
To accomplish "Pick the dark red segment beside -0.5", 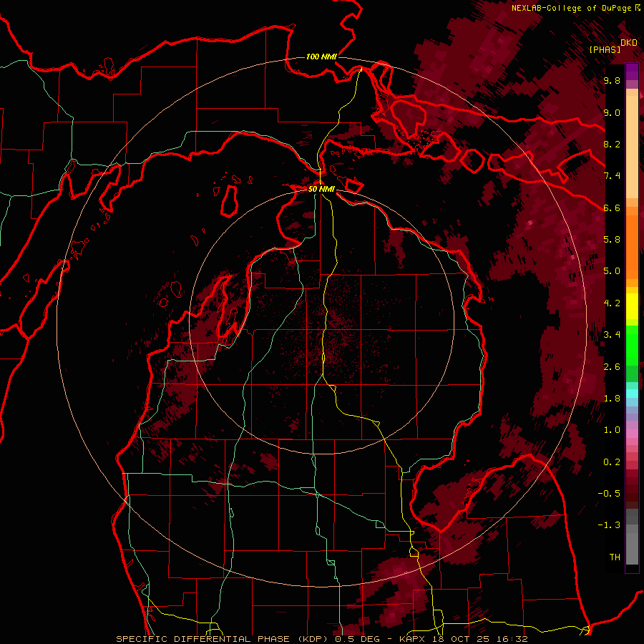I will [632, 493].
